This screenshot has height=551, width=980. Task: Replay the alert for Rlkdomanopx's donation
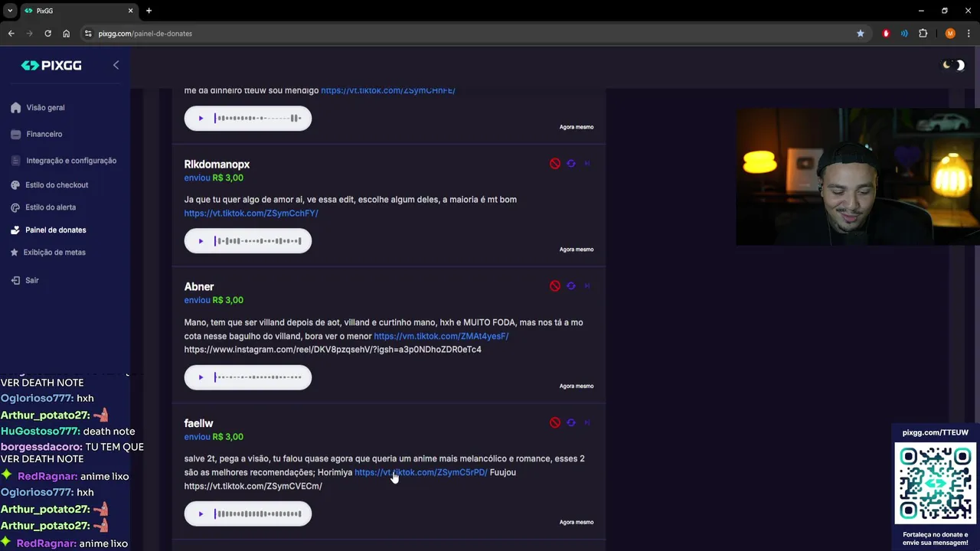(571, 164)
